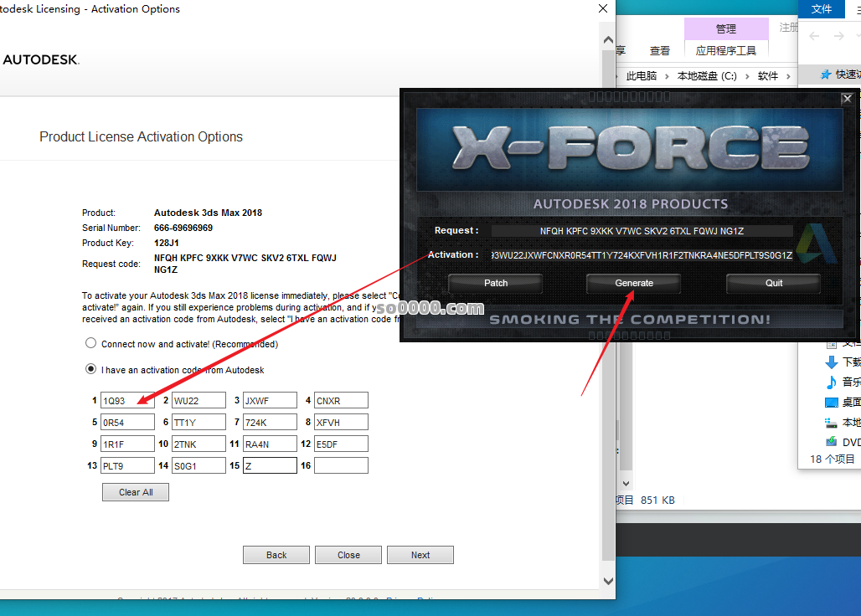Select "Connect now and activate!" radio option
Screen dimensions: 861x616
[x=90, y=343]
